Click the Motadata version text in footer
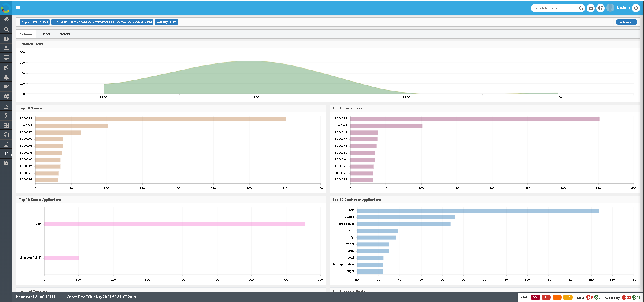The height and width of the screenshot is (302, 644). pyautogui.click(x=36, y=297)
